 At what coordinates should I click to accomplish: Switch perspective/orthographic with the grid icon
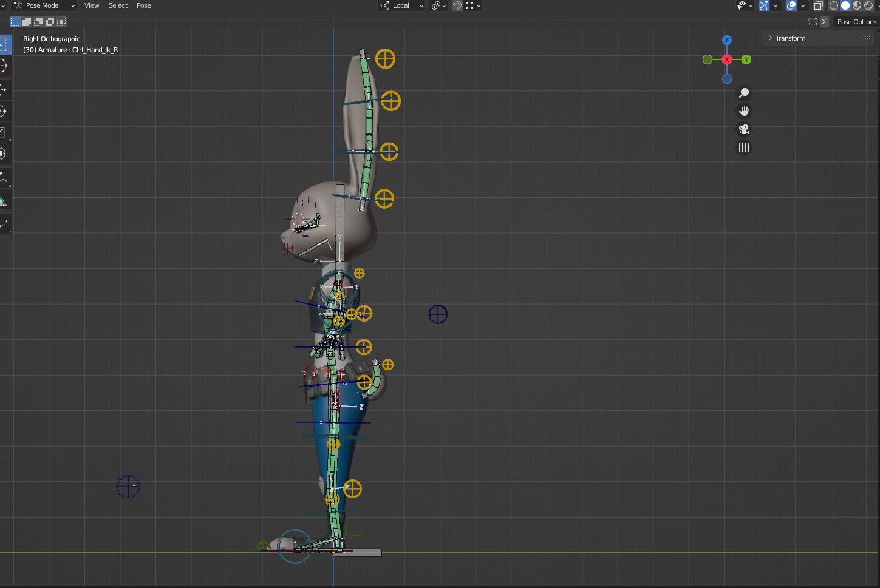tap(744, 147)
